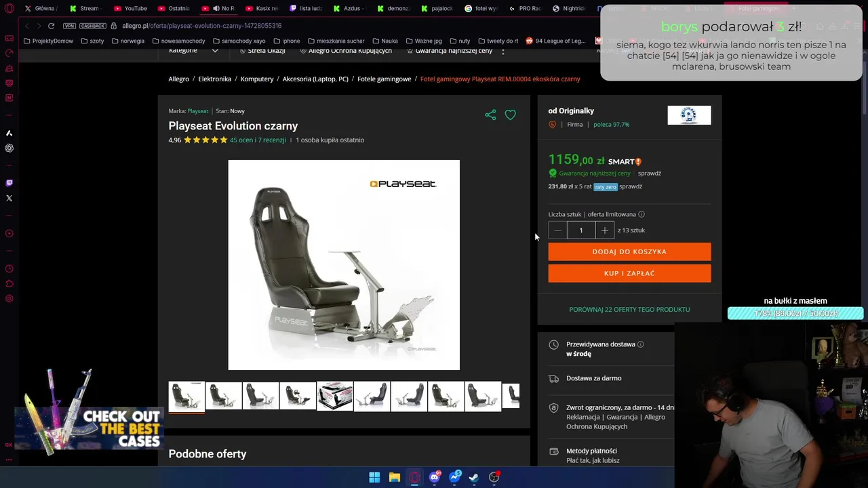
Task: Switch to the Główna X tab
Action: (41, 8)
